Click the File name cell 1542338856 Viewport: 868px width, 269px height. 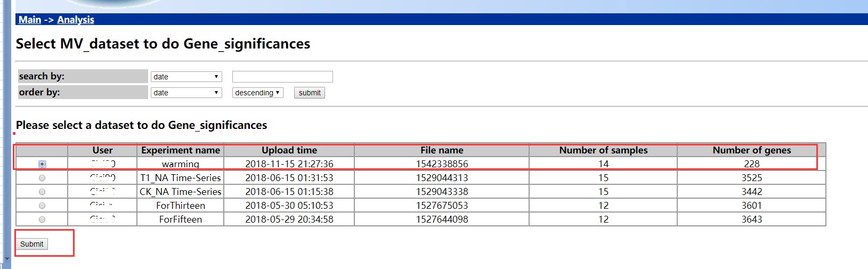(442, 164)
